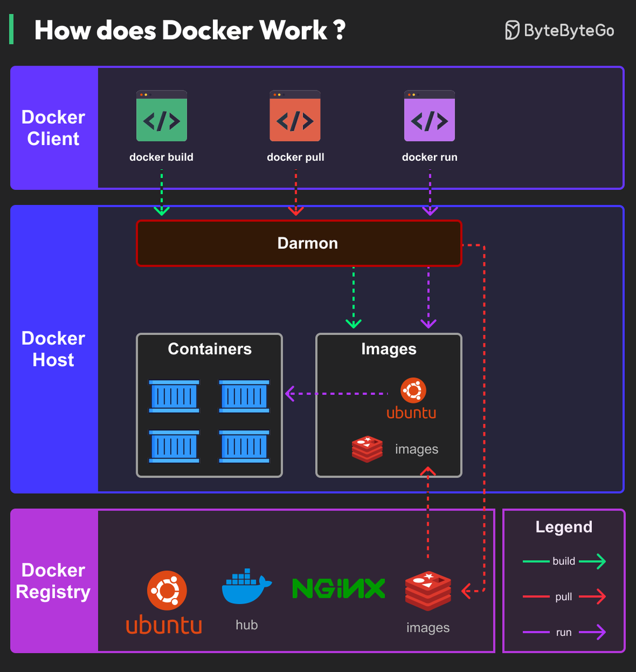Click the 'hub' text under the whale
636x672 pixels.
247,625
